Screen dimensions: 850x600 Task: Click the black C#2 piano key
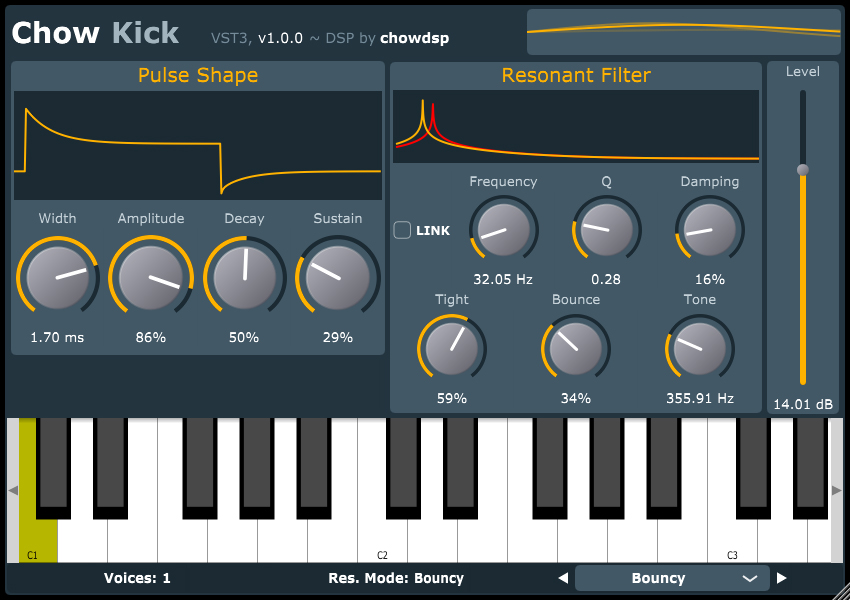[403, 467]
